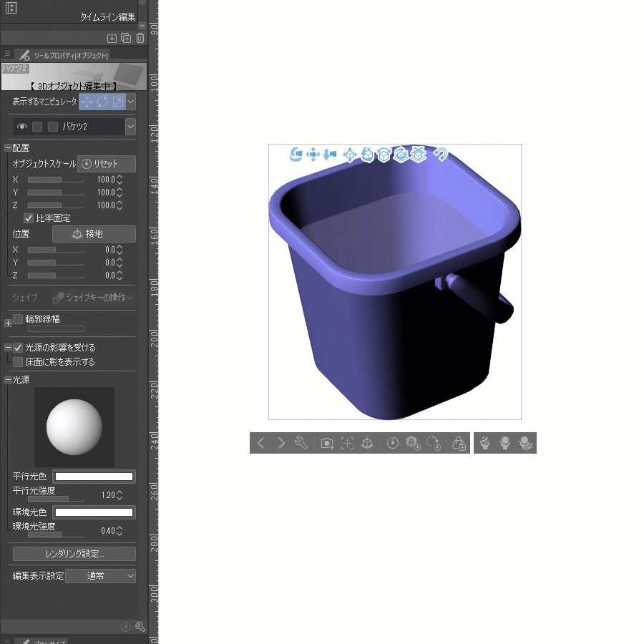This screenshot has width=644, height=644.
Task: Open the wrench sub tool settings icon
Action: coord(301,443)
